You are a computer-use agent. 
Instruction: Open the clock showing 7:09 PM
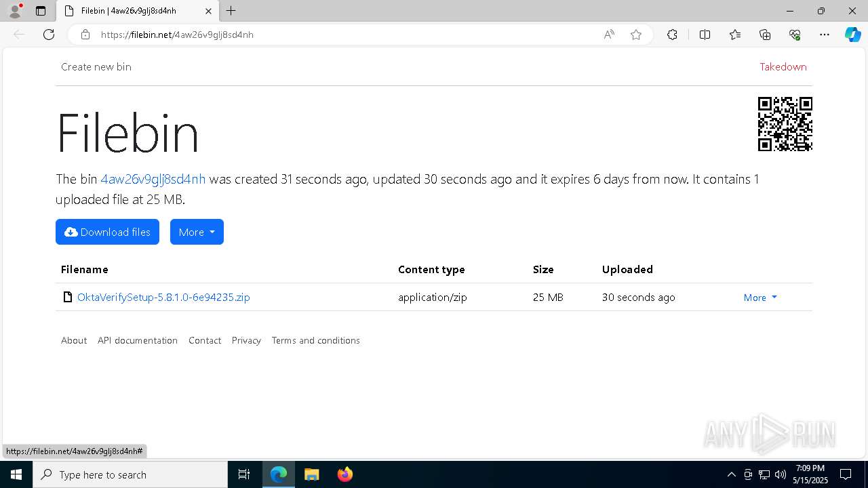811,474
